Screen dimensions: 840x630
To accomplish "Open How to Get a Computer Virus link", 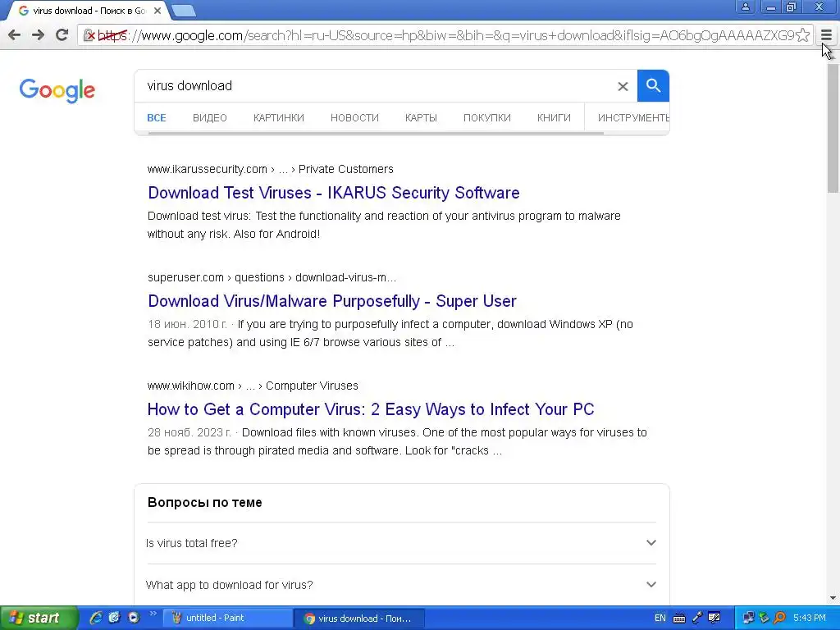I will [371, 409].
